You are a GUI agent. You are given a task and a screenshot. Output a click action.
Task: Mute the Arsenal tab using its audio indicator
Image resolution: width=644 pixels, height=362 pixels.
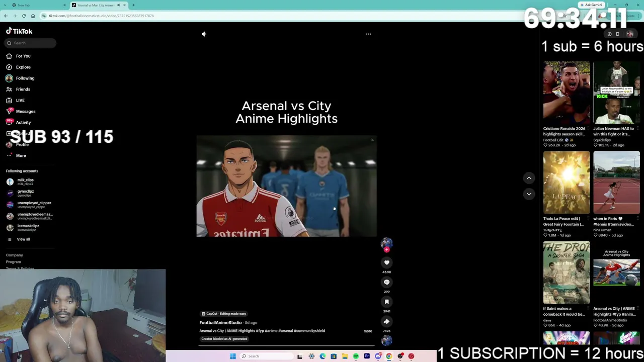[119, 5]
